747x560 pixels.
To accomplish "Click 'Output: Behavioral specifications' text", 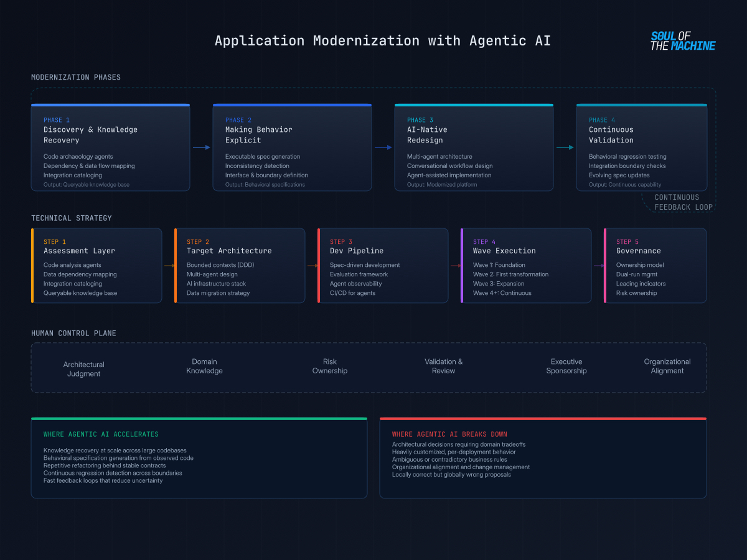I will coord(265,185).
